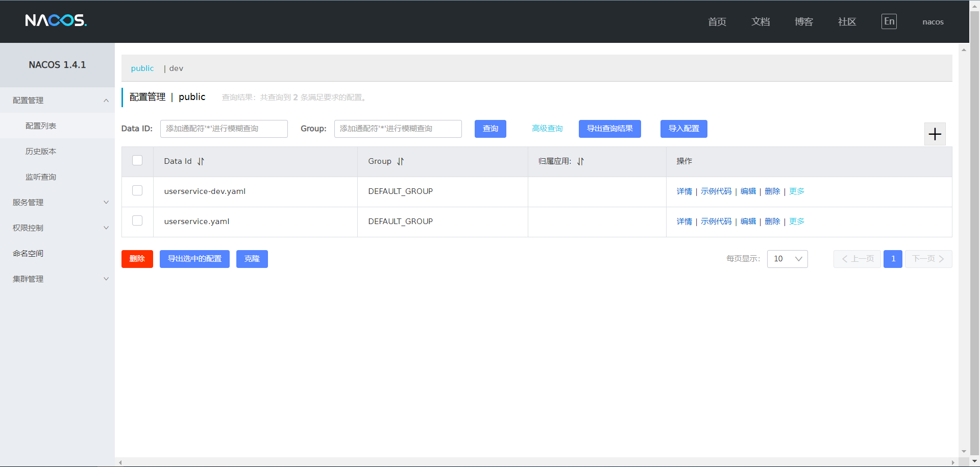Click the 导出查询结果 button
980x467 pixels.
(x=610, y=129)
